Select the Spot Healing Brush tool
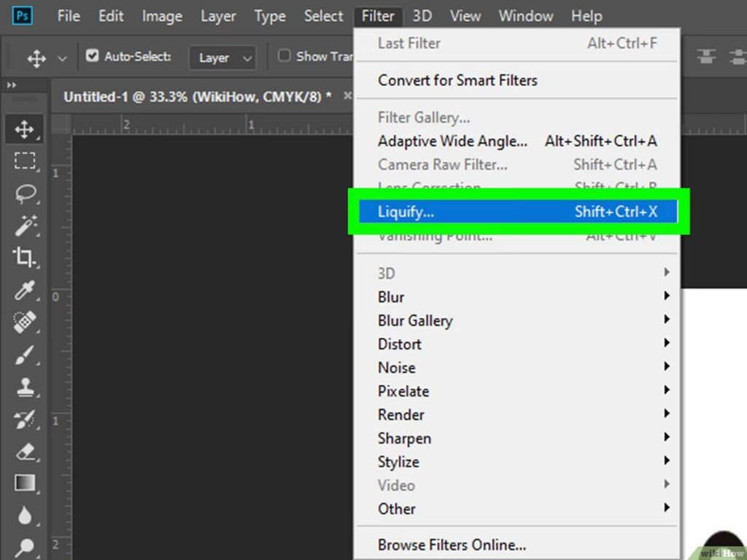Screen dimensions: 747x560 [x=25, y=322]
